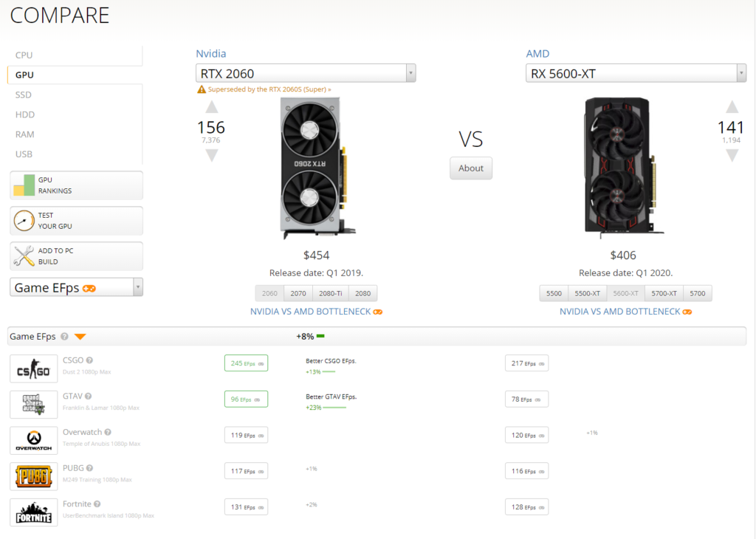Click the Test Your GPU gauge icon
This screenshot has height=539, width=756.
(24, 221)
